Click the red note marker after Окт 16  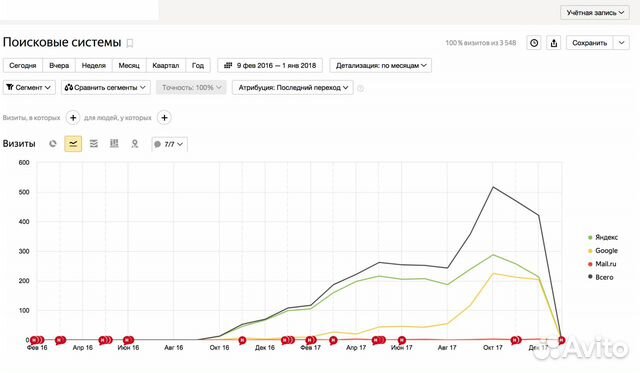(242, 340)
